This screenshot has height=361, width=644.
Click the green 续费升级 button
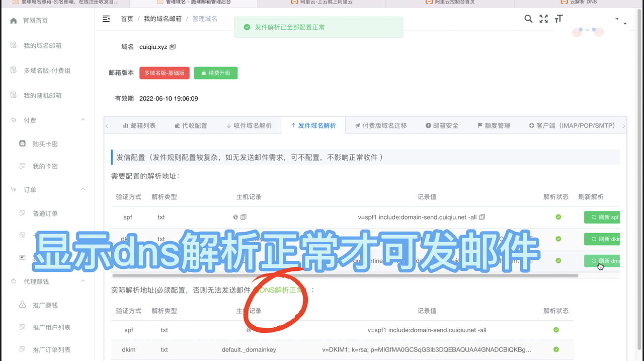coord(216,73)
